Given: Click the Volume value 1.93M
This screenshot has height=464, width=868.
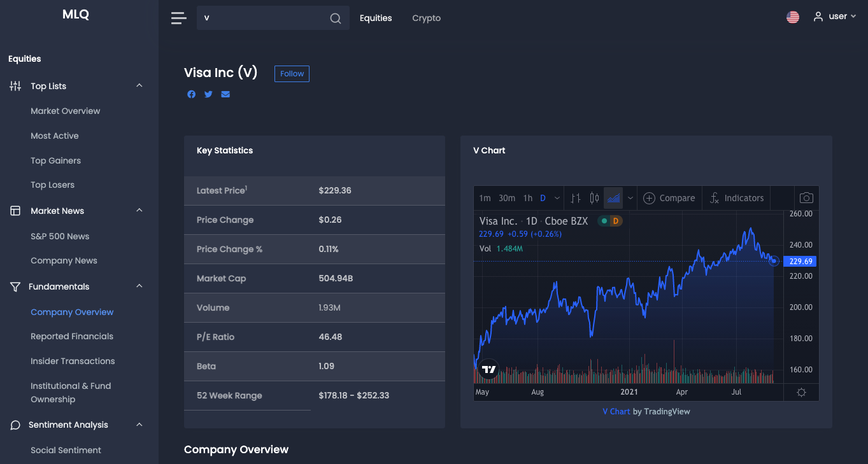Looking at the screenshot, I should 330,307.
